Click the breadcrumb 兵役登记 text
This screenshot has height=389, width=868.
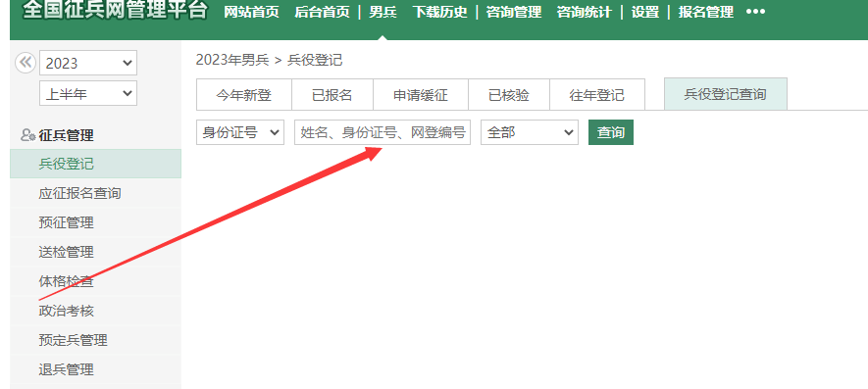coord(315,60)
